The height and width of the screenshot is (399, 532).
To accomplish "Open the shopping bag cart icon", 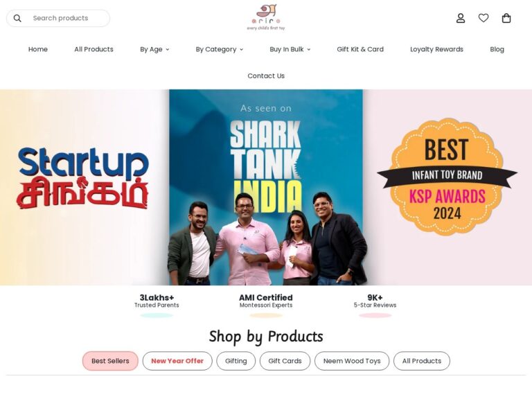I will [506, 18].
